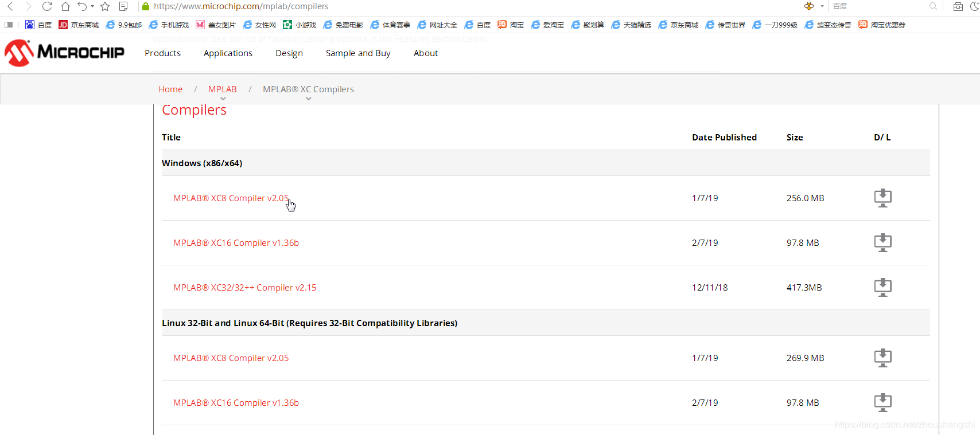The image size is (980, 435).
Task: Download Windows XC8 Compiler v2.05 icon
Action: 882,198
